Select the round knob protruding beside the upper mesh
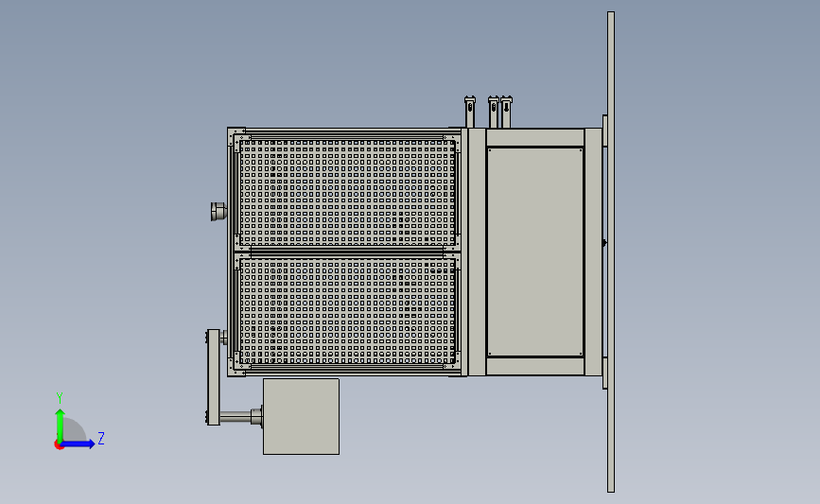This screenshot has width=820, height=504. (218, 211)
